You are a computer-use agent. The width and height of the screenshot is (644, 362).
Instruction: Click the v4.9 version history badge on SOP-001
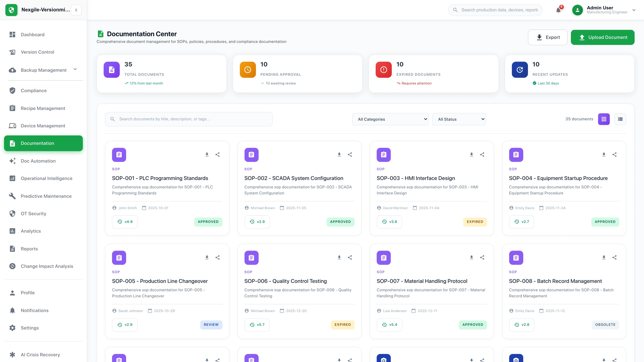click(x=125, y=222)
